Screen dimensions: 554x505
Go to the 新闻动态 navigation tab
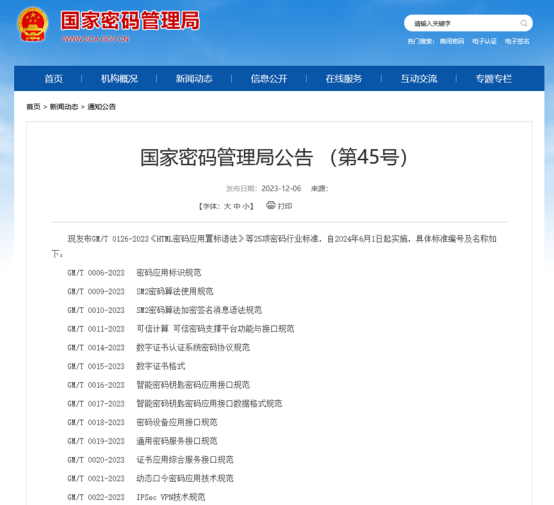tap(194, 78)
